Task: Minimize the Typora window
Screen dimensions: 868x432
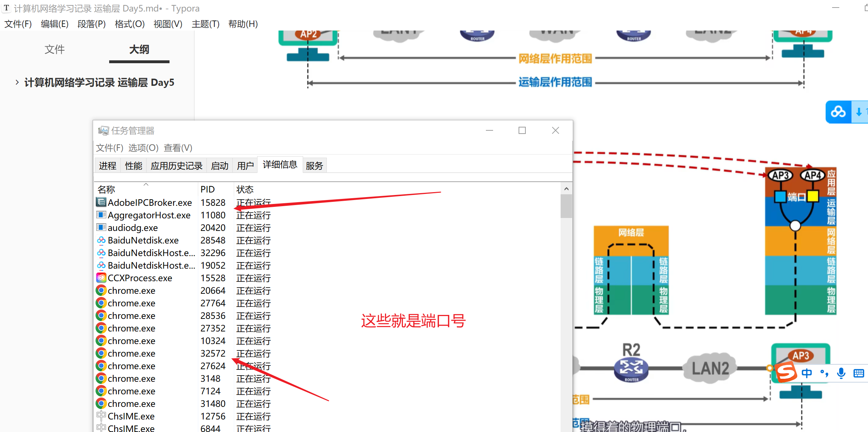Action: coord(836,8)
